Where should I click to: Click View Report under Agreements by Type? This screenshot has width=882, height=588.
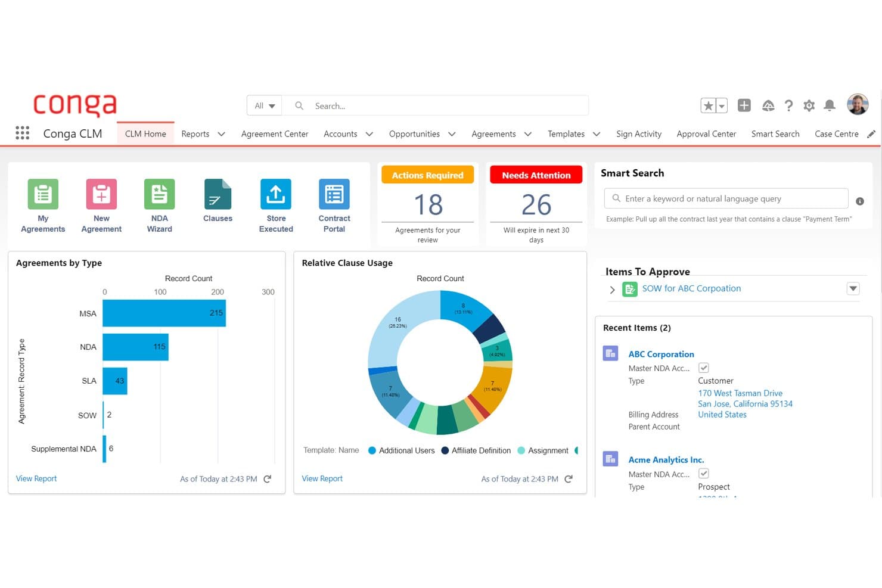[36, 478]
